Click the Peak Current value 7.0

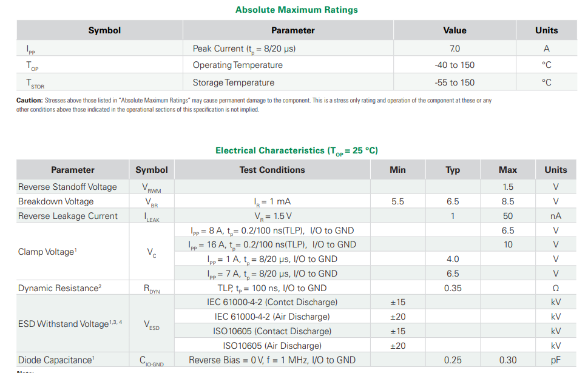click(x=455, y=49)
